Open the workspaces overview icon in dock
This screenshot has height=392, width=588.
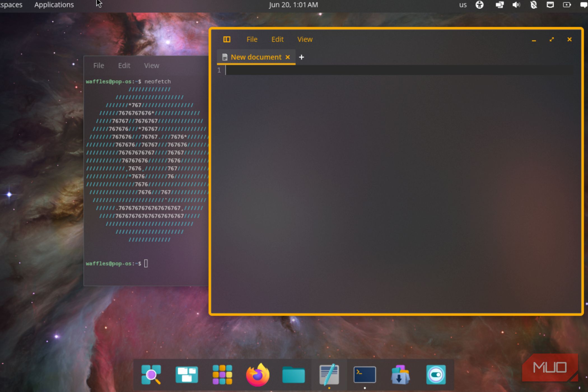coord(186,375)
